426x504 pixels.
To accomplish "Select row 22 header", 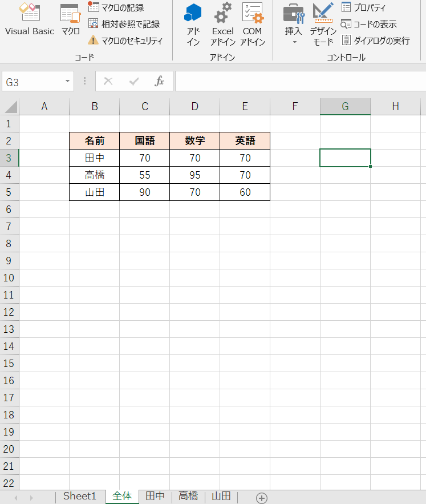I will pos(9,483).
